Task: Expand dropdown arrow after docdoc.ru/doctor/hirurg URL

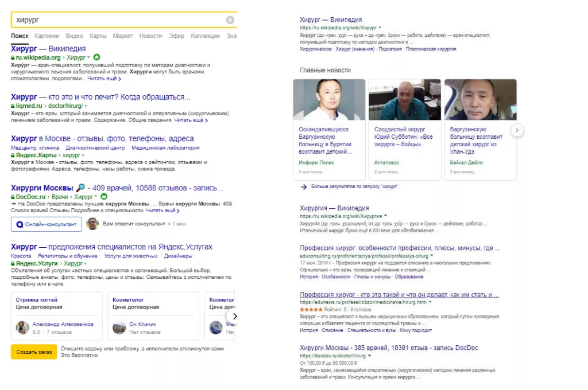Action: (x=369, y=356)
